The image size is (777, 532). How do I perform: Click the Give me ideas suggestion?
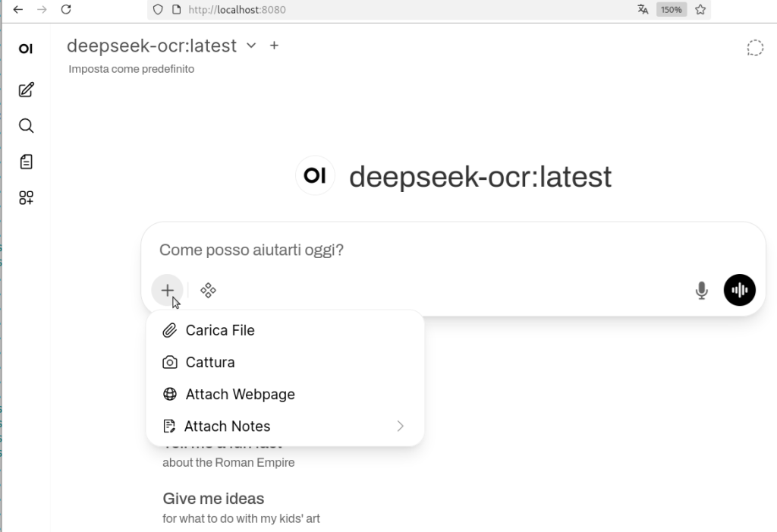pyautogui.click(x=213, y=499)
